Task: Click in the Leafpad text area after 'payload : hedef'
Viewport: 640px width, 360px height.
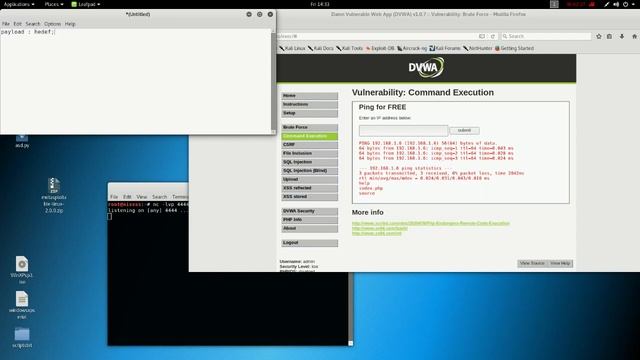Action: pyautogui.click(x=55, y=32)
